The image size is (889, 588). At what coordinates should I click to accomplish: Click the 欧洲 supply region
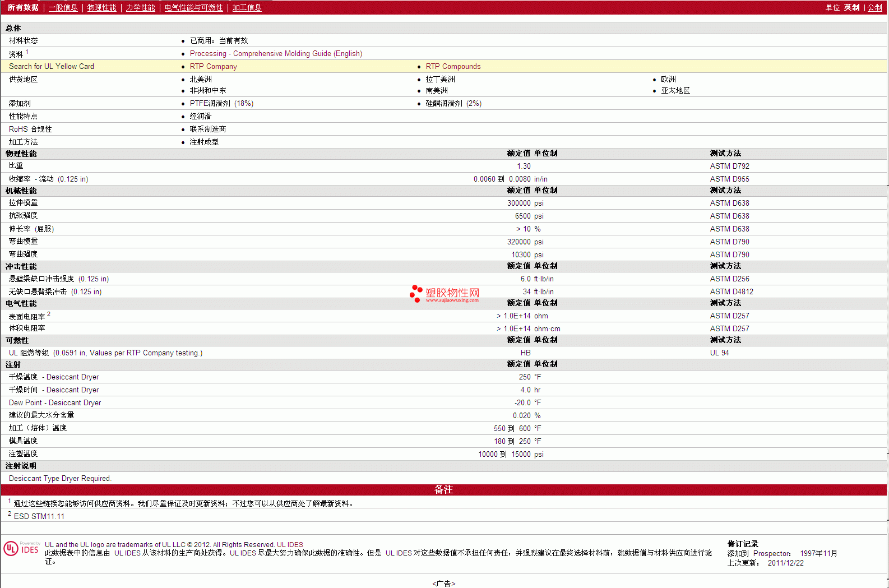(x=668, y=80)
